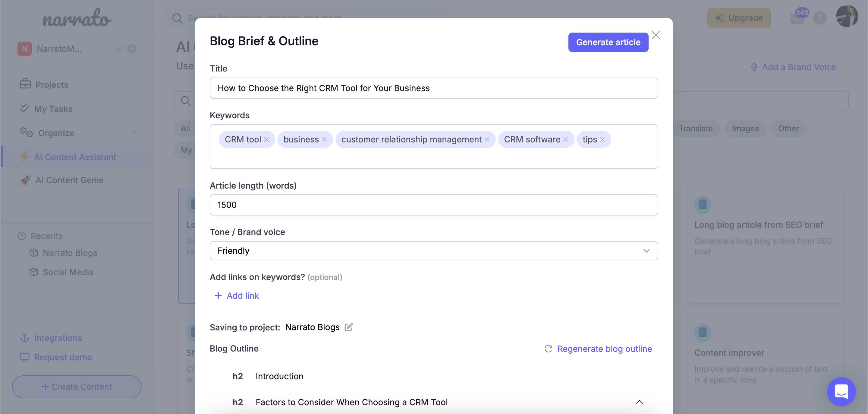Open the help question mark icon

(820, 18)
